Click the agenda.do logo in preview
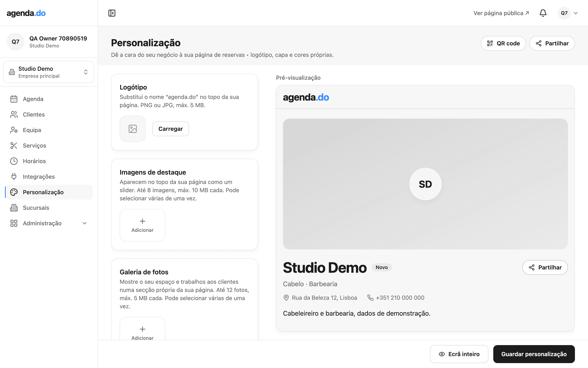588x368 pixels. pyautogui.click(x=306, y=97)
